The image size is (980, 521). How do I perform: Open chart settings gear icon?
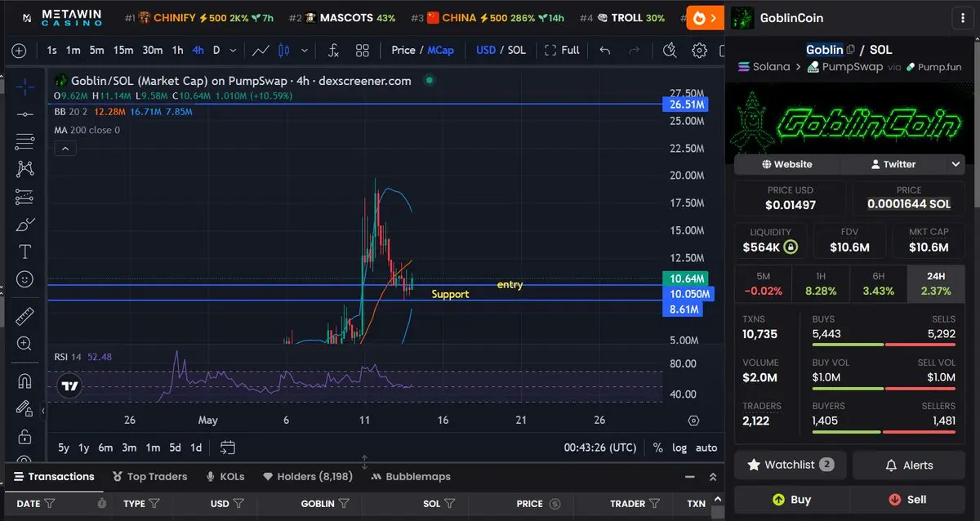click(x=699, y=51)
